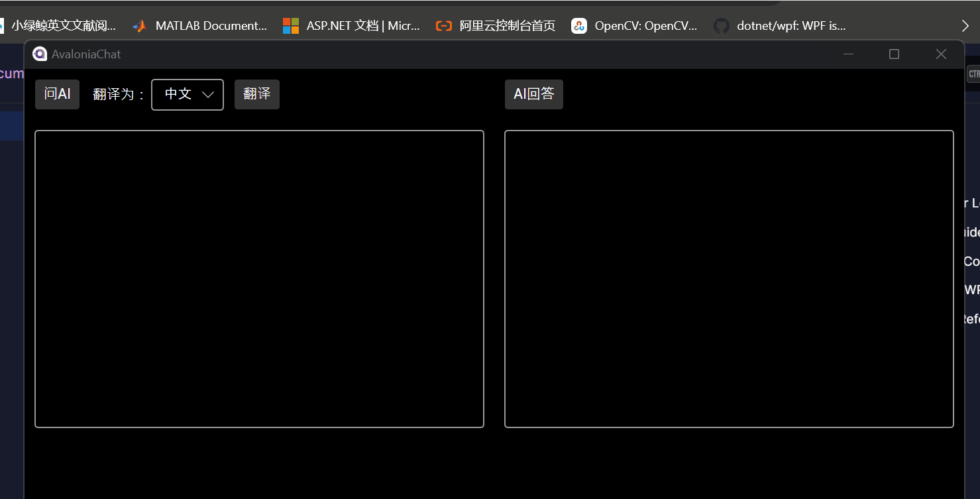Viewport: 980px width, 499px height.
Task: Click the 翻译 button
Action: [257, 94]
